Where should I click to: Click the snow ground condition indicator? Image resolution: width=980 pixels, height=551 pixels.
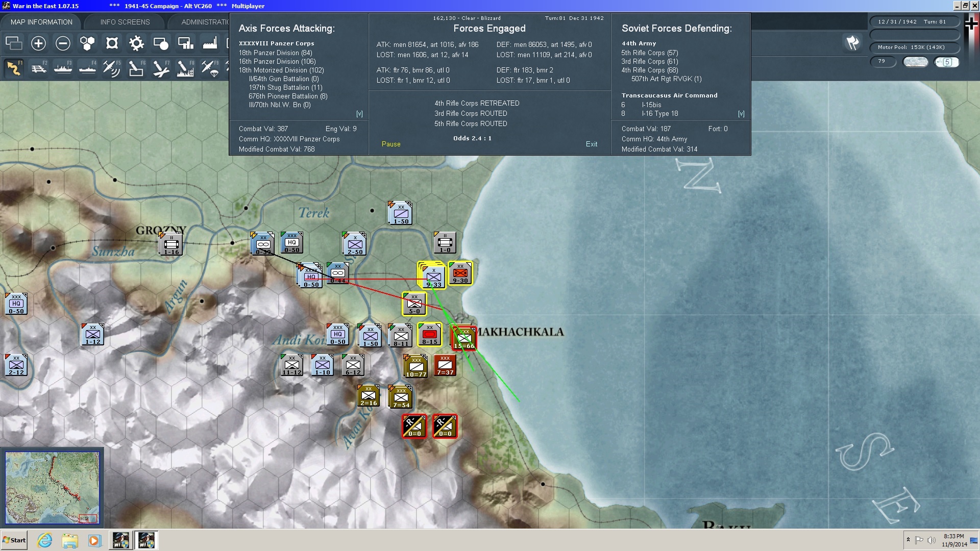[x=916, y=62]
